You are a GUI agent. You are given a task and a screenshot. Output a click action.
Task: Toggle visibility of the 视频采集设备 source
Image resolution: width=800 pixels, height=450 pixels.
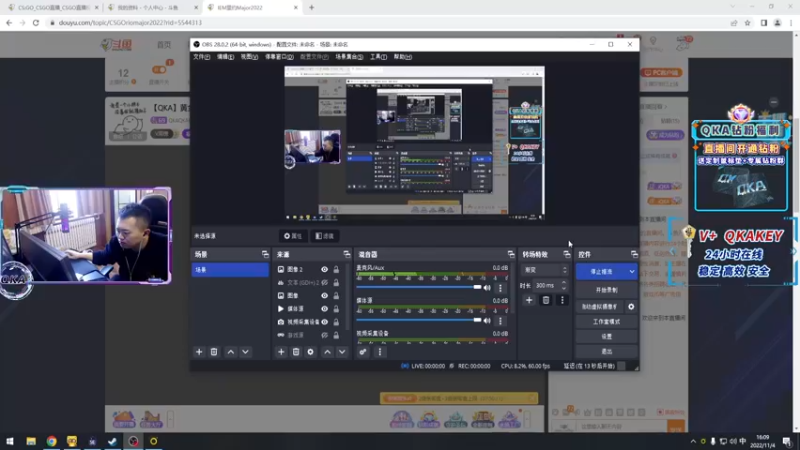coord(324,322)
